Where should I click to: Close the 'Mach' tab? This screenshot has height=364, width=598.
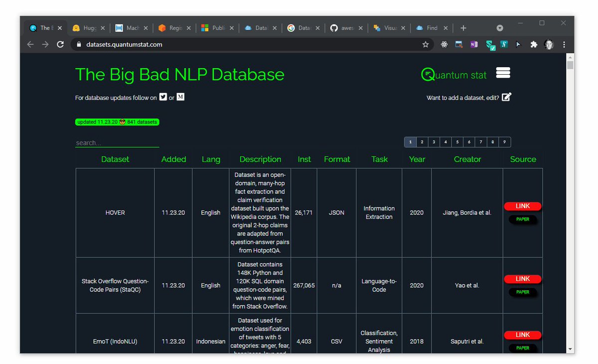pyautogui.click(x=146, y=28)
